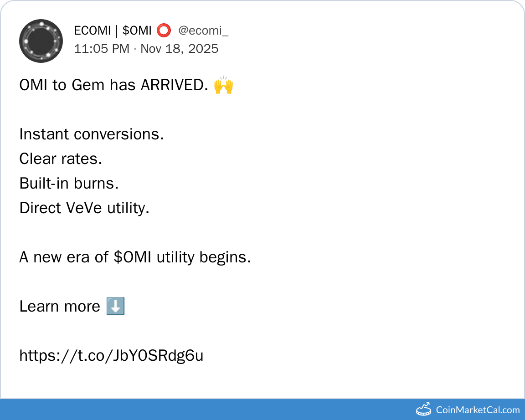The height and width of the screenshot is (420, 525).
Task: Select the "Built-in burns." line
Action: click(x=69, y=184)
